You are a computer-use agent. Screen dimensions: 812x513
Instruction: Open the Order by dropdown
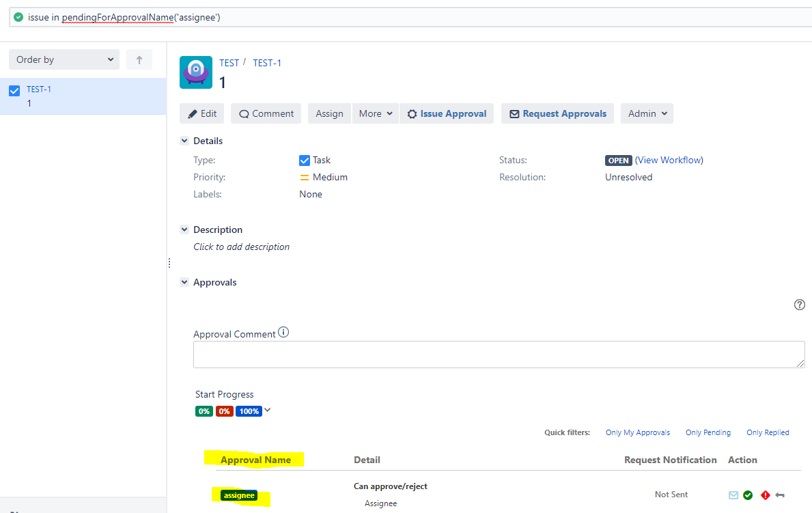64,60
